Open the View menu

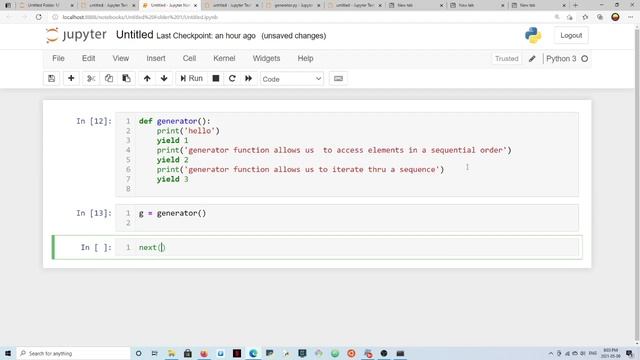pos(121,58)
